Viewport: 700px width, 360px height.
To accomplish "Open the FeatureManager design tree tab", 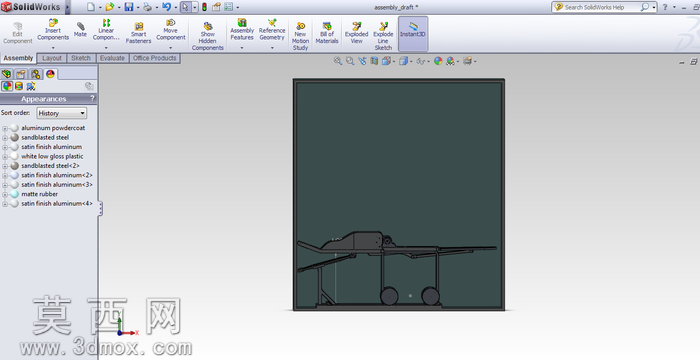I will [x=7, y=74].
